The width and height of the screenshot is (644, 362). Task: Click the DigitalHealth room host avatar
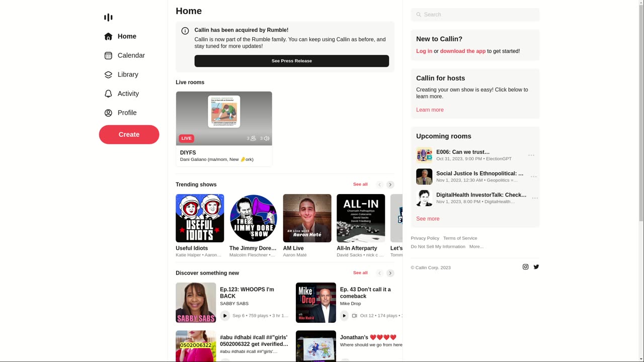[x=424, y=198]
